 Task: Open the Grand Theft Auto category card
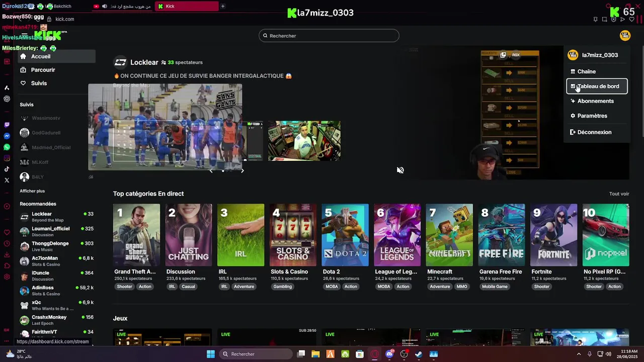[136, 235]
